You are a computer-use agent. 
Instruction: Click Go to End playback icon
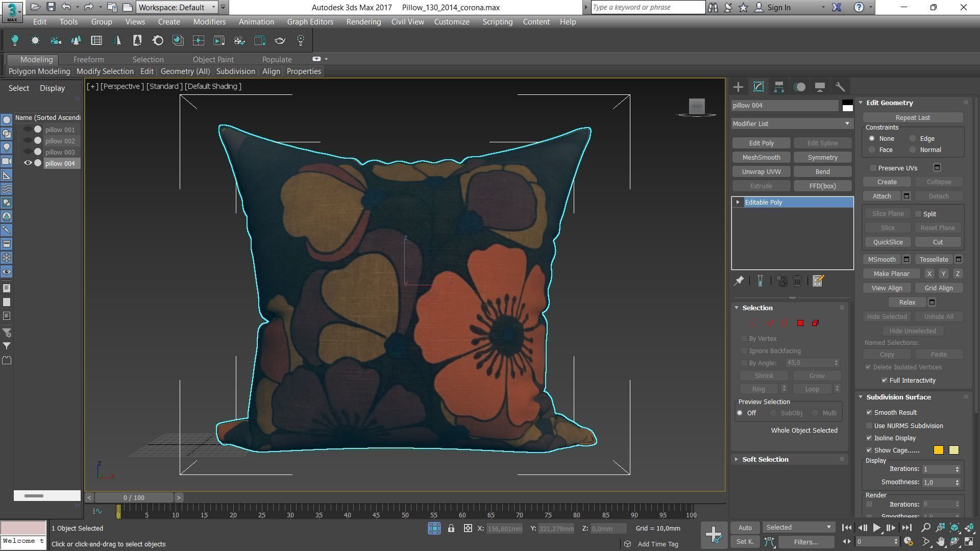pyautogui.click(x=906, y=528)
